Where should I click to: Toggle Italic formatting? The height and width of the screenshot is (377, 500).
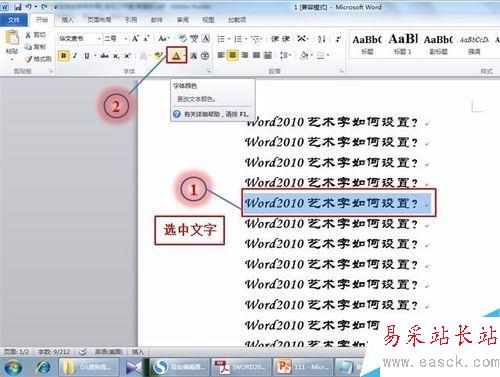(x=75, y=56)
